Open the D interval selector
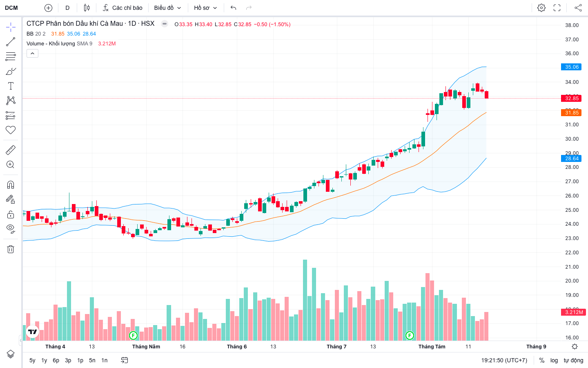 [67, 8]
